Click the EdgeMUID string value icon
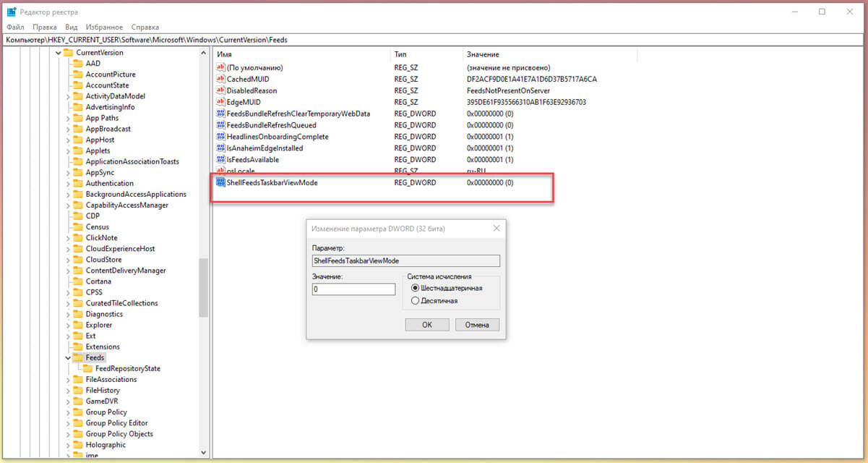This screenshot has width=868, height=463. pyautogui.click(x=221, y=102)
